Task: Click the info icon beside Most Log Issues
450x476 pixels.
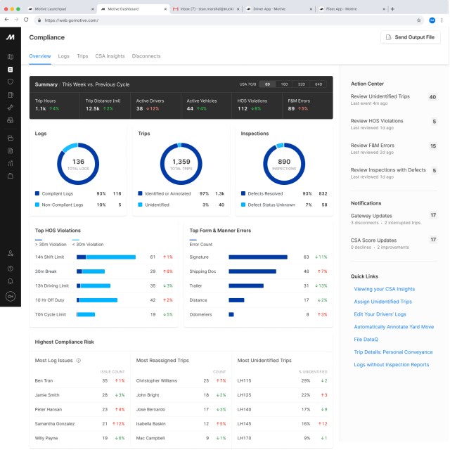Action: [78, 361]
